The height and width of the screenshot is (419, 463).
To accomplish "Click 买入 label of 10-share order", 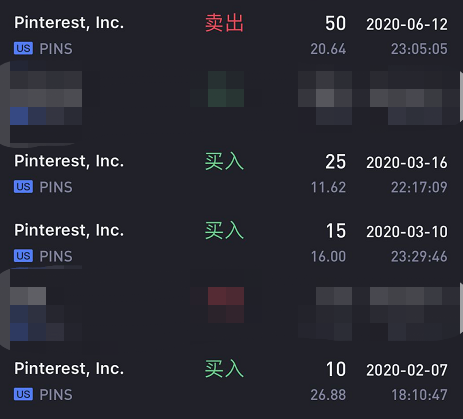I will click(224, 369).
